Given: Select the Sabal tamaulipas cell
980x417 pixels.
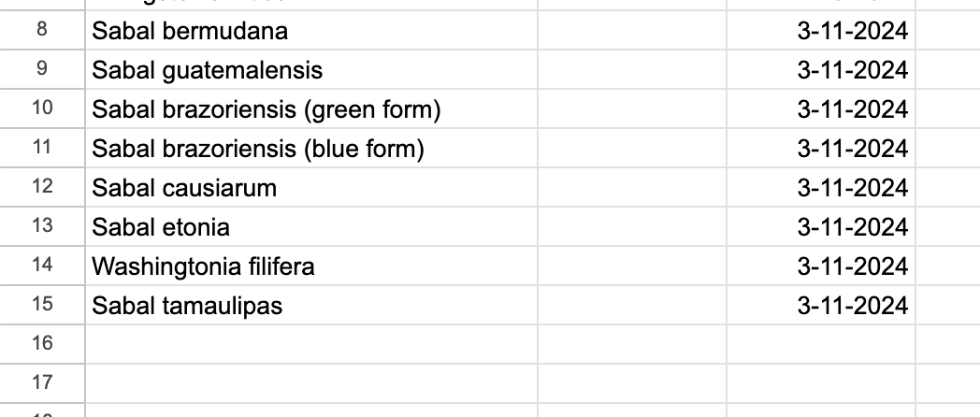Looking at the screenshot, I should (311, 305).
